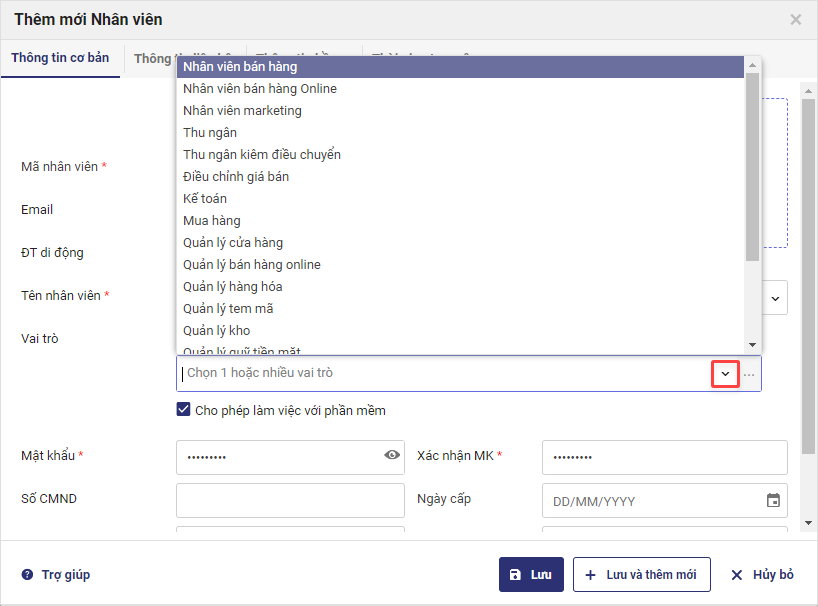Screen dimensions: 818x606
Task: Switch to Thông tin cơ bản tab
Action: (x=60, y=58)
